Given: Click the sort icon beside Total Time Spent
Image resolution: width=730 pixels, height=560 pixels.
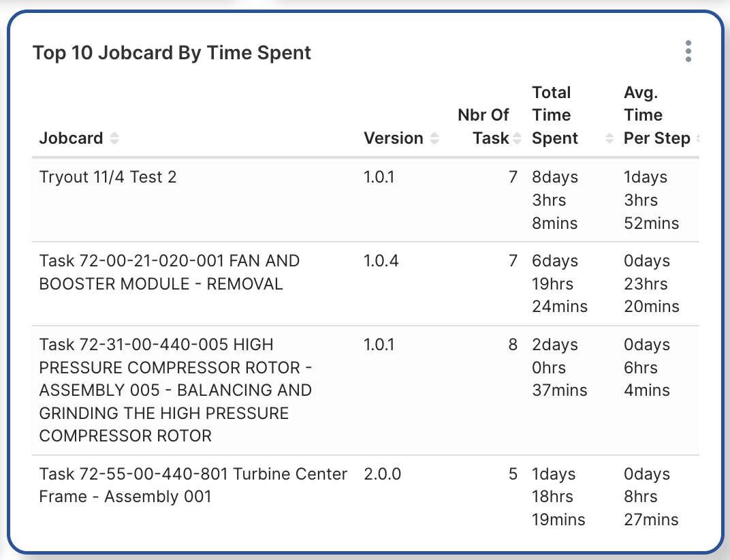Looking at the screenshot, I should click(x=608, y=138).
